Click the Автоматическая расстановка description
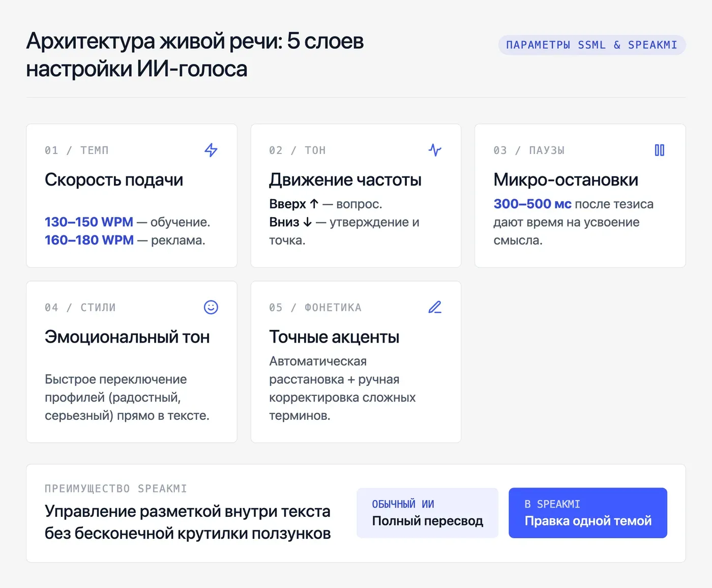The image size is (712, 588). pos(342,388)
